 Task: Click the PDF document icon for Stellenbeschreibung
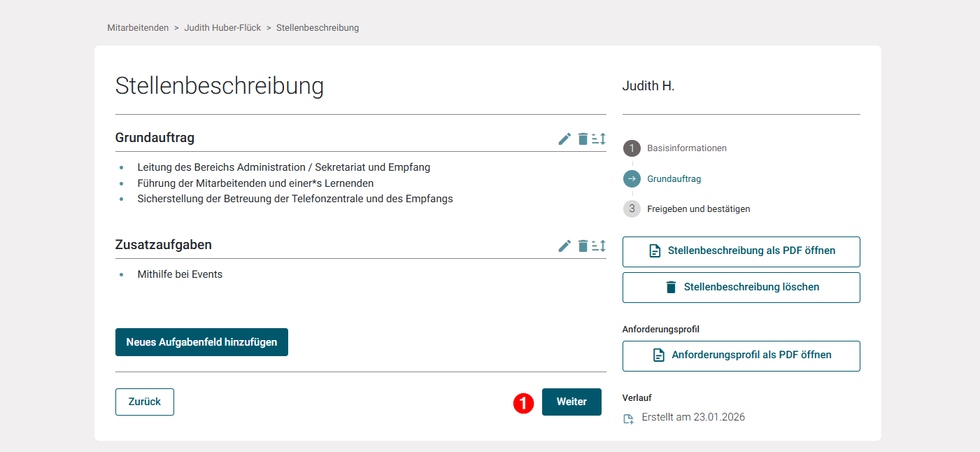pos(655,251)
